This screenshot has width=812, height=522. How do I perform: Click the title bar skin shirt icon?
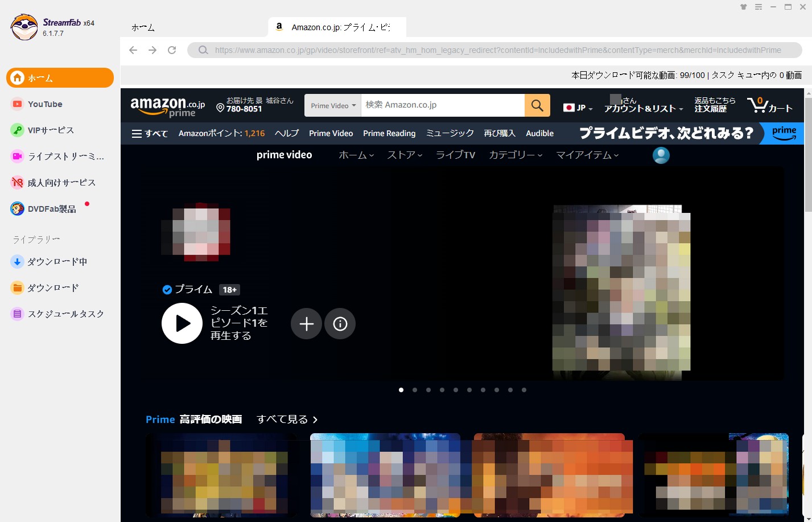[x=743, y=7]
